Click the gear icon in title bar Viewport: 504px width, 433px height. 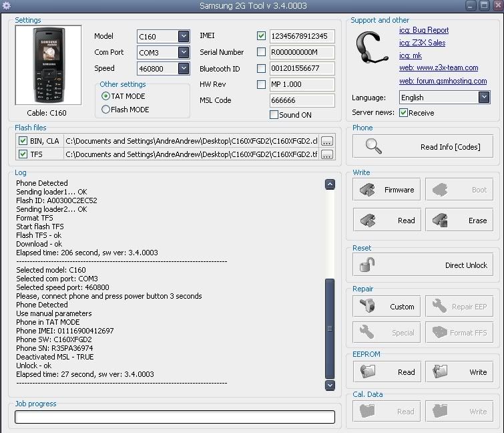(6, 5)
